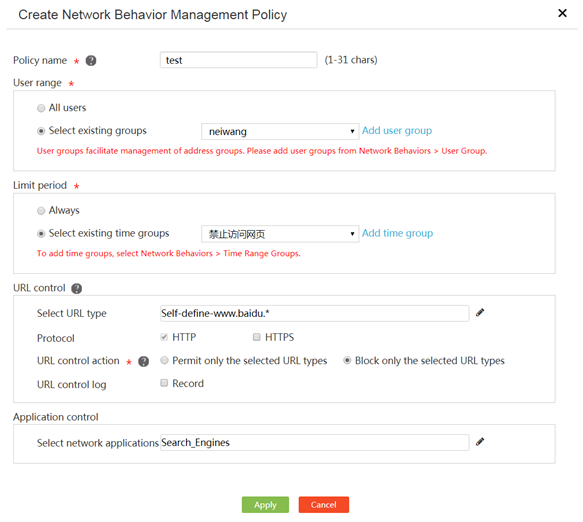
Task: Click the green Apply button
Action: tap(265, 505)
